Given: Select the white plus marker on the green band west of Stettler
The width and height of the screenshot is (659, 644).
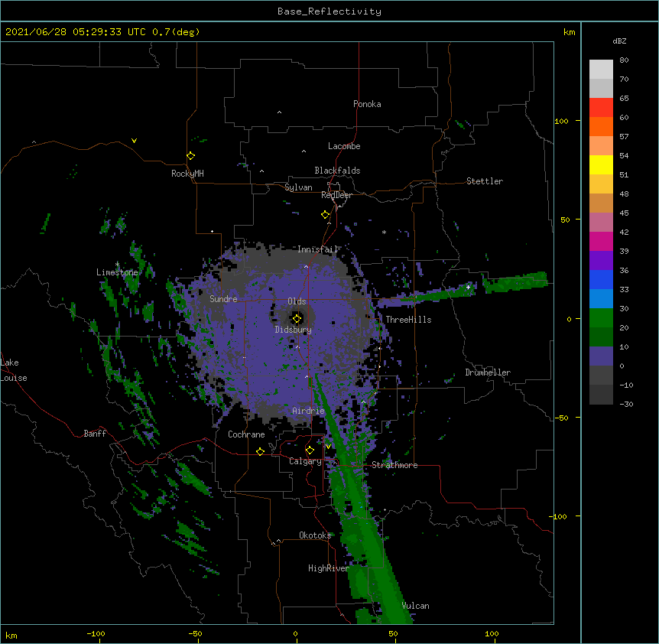Looking at the screenshot, I should (x=468, y=287).
